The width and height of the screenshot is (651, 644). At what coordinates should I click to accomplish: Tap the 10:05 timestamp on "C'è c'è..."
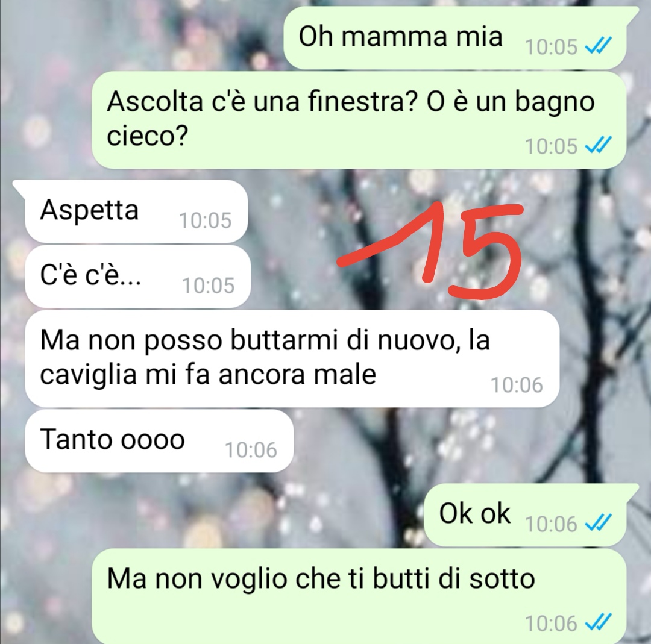tap(209, 286)
